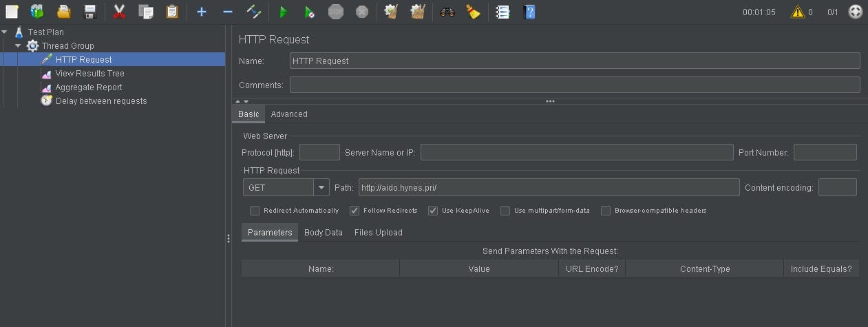The image size is (868, 327).
Task: Switch to the Body Data tab
Action: [x=324, y=233]
